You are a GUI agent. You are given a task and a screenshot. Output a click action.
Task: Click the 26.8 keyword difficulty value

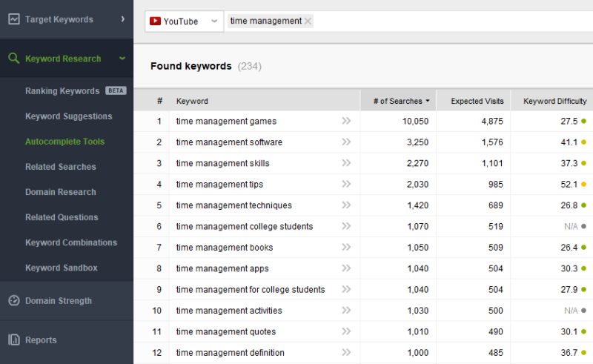(569, 205)
